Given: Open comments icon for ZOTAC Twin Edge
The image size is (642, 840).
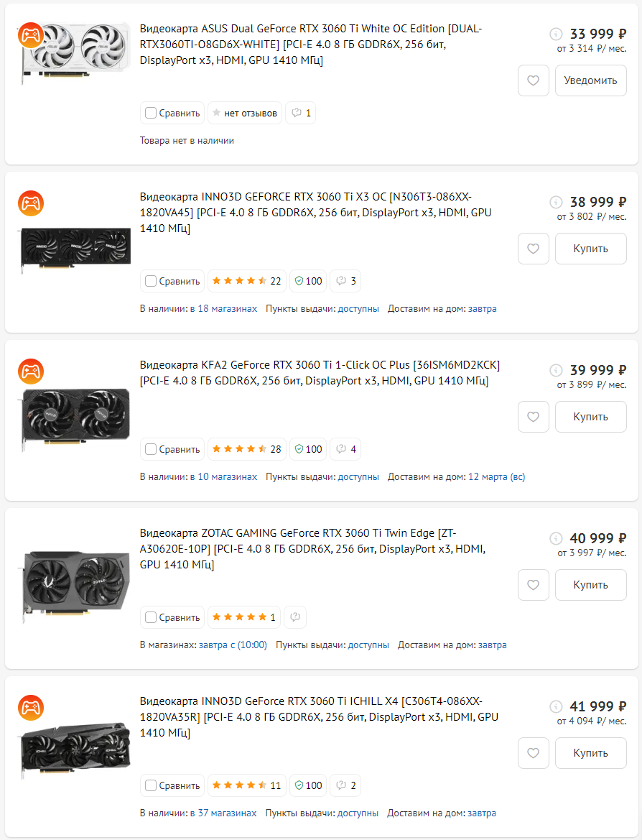Looking at the screenshot, I should (295, 617).
